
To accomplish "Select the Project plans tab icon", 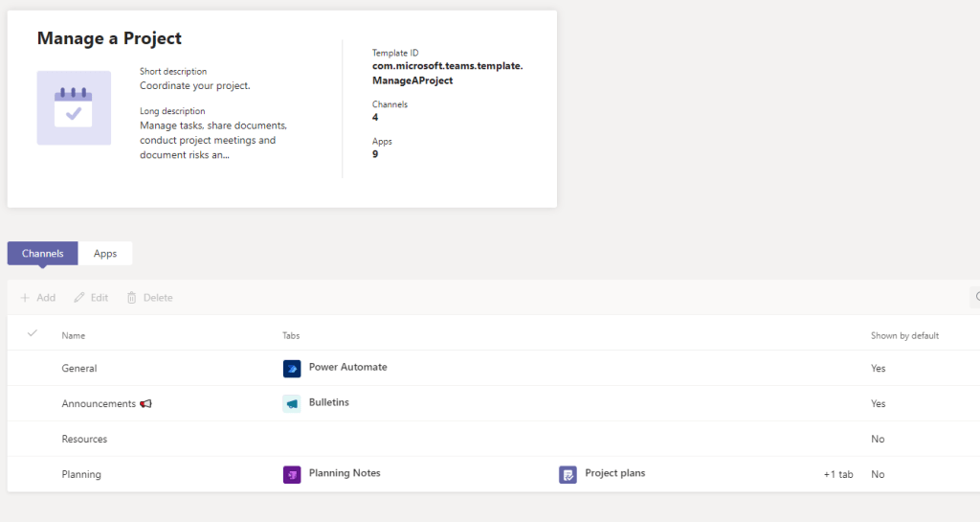I will coord(568,474).
